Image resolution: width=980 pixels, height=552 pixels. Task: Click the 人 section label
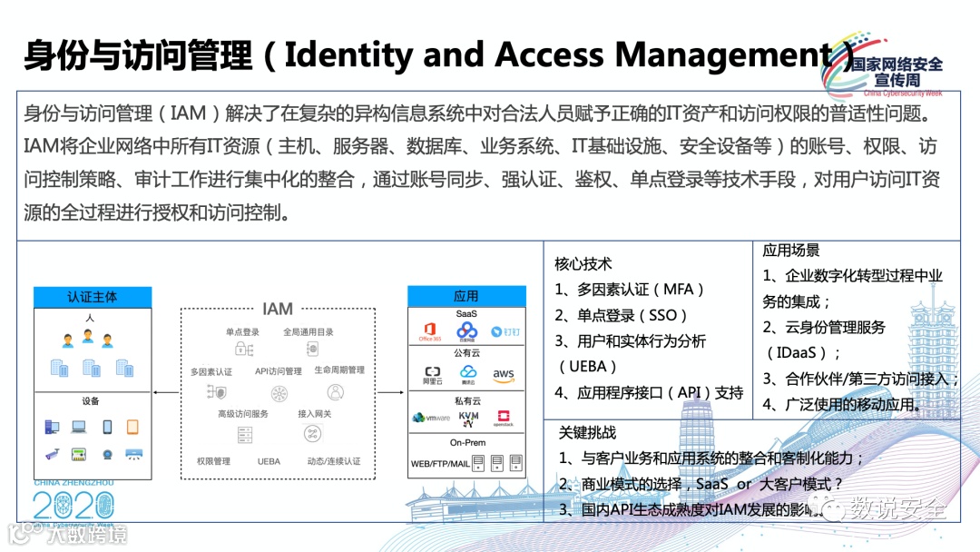[x=89, y=318]
